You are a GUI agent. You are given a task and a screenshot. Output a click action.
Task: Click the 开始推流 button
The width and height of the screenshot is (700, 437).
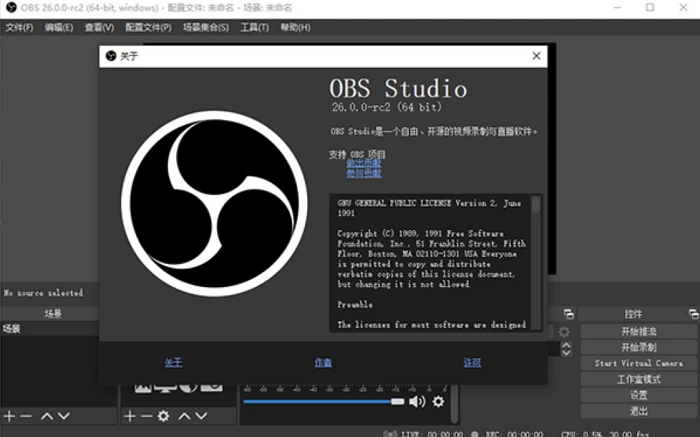[638, 331]
